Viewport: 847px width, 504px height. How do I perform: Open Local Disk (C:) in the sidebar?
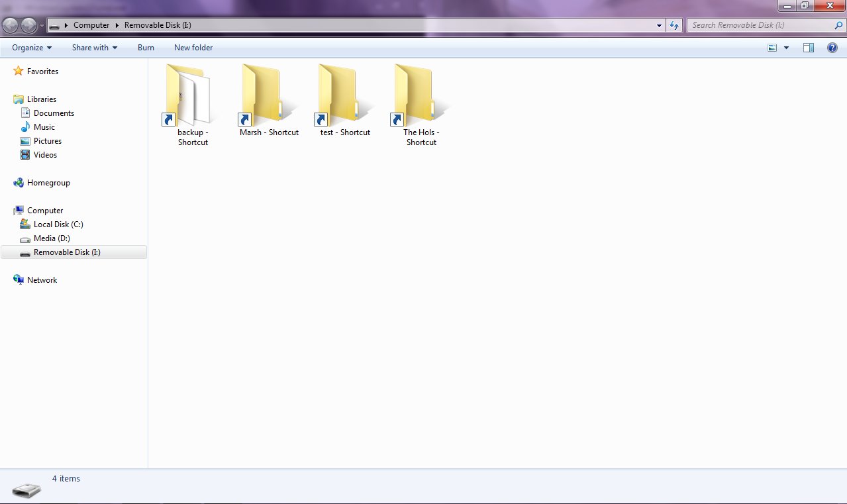(x=58, y=225)
